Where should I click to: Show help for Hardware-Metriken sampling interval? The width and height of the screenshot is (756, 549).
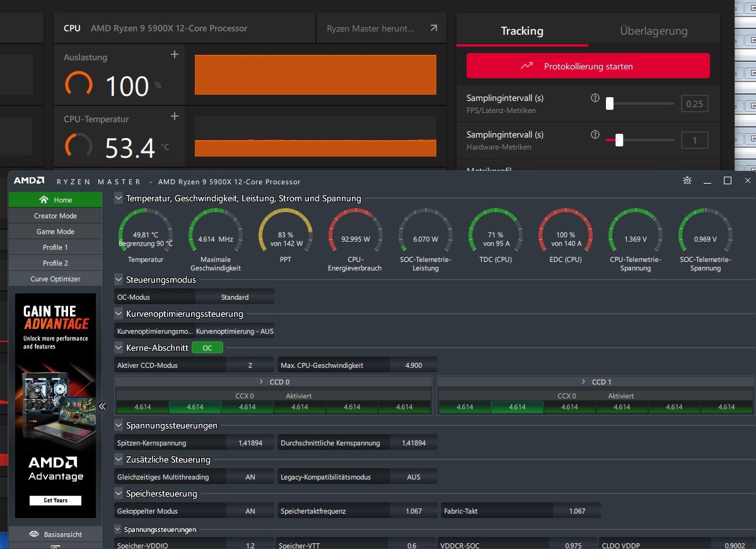[x=595, y=134]
